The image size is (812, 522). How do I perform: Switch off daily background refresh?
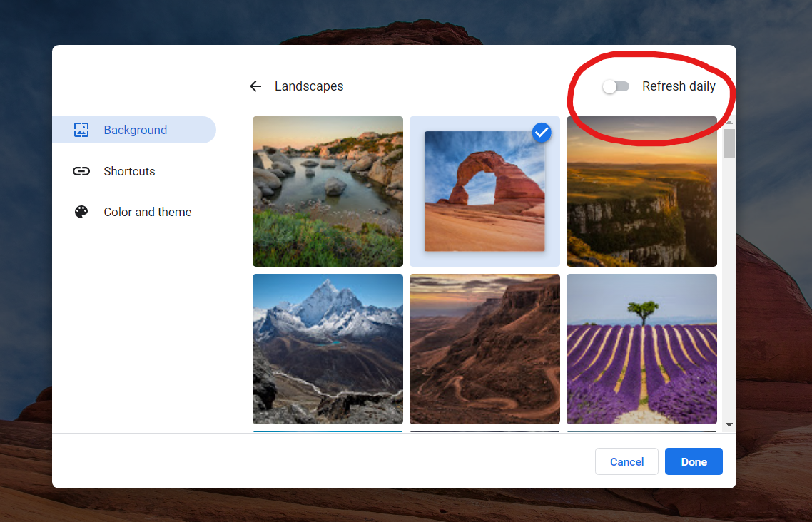[x=615, y=86]
